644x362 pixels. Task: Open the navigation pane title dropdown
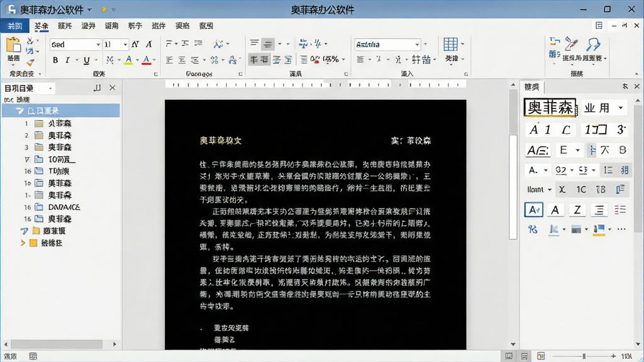click(50, 88)
